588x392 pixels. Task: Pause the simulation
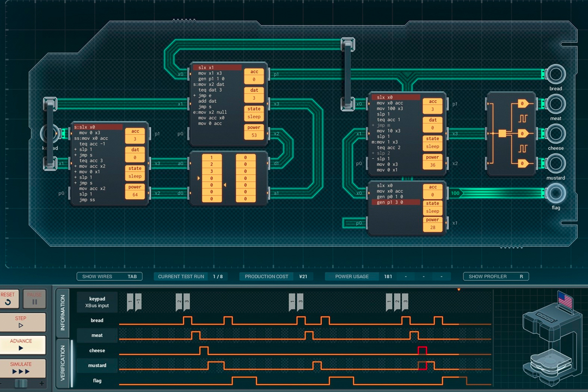coord(34,298)
